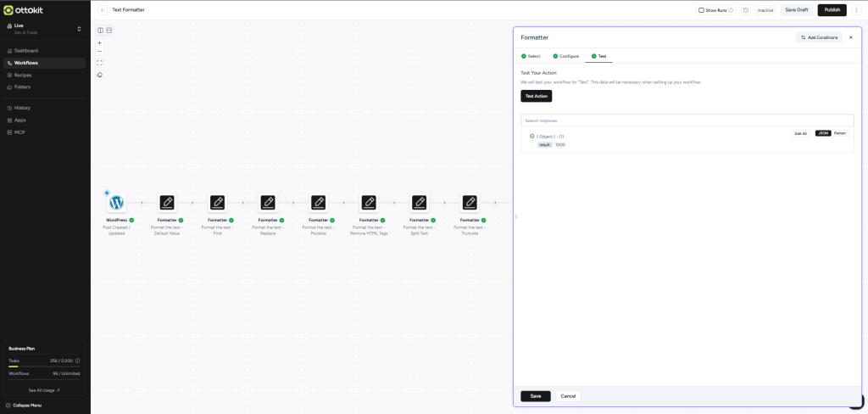Screen dimensions: 868x414
Task: Open the run history clock icon
Action: [745, 10]
